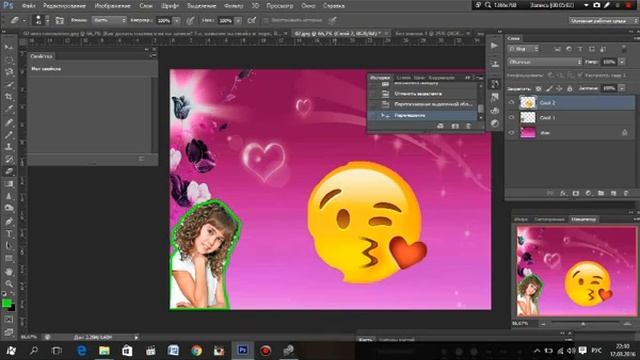Toggle pressure for opacity icon
640x360 pixels.
pos(190,20)
